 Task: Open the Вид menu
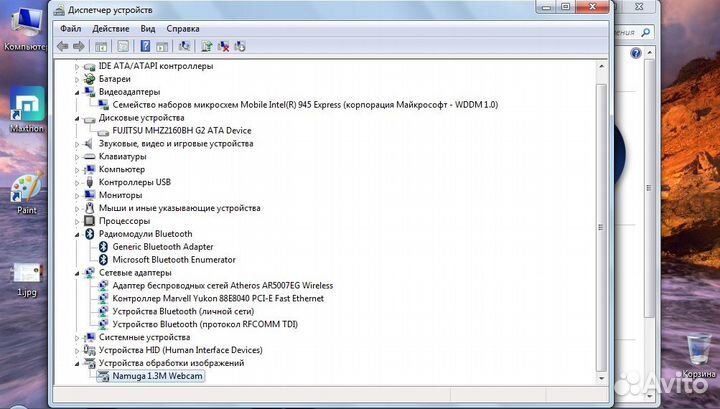(147, 28)
